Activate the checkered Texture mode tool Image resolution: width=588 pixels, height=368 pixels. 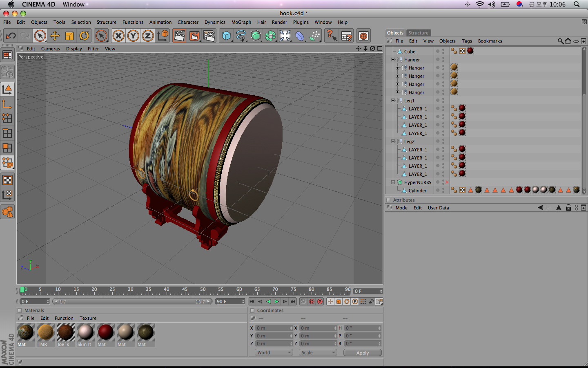pyautogui.click(x=7, y=180)
